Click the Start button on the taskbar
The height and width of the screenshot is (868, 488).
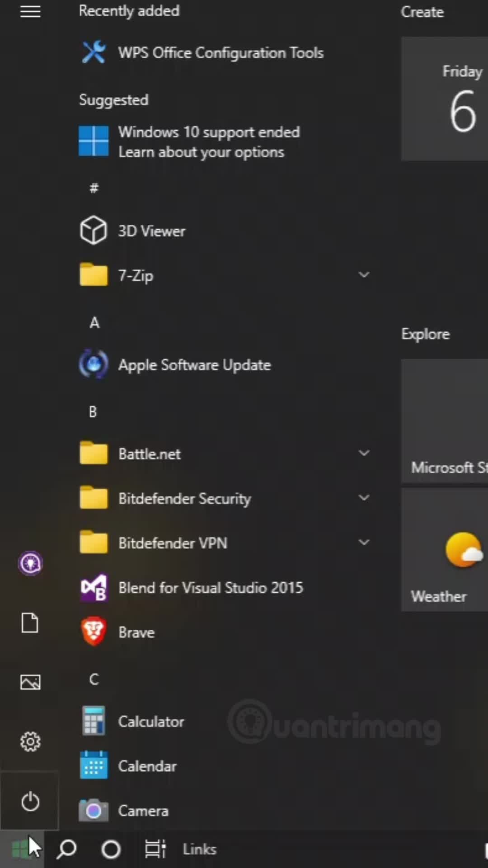pyautogui.click(x=22, y=849)
